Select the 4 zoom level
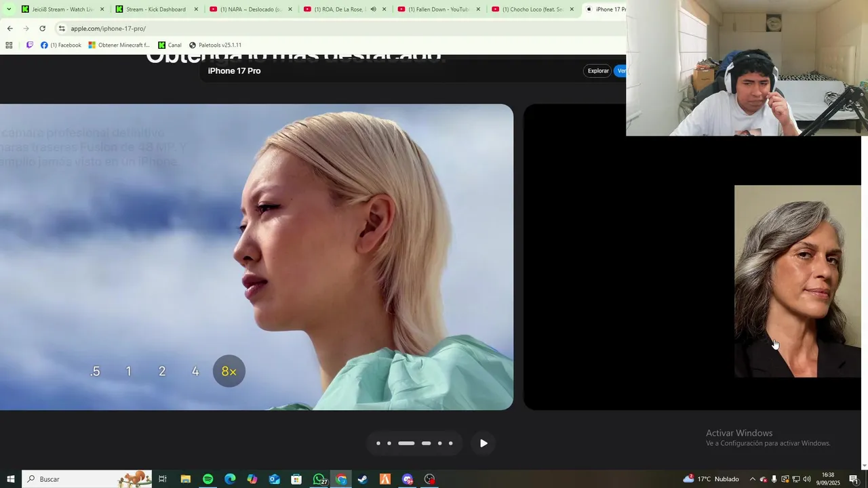 [195, 371]
